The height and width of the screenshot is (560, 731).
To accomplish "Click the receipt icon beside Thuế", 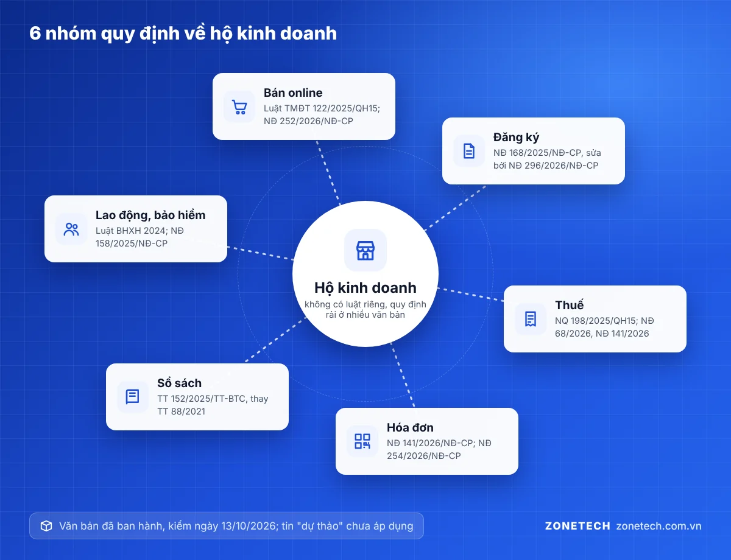I will tap(531, 319).
